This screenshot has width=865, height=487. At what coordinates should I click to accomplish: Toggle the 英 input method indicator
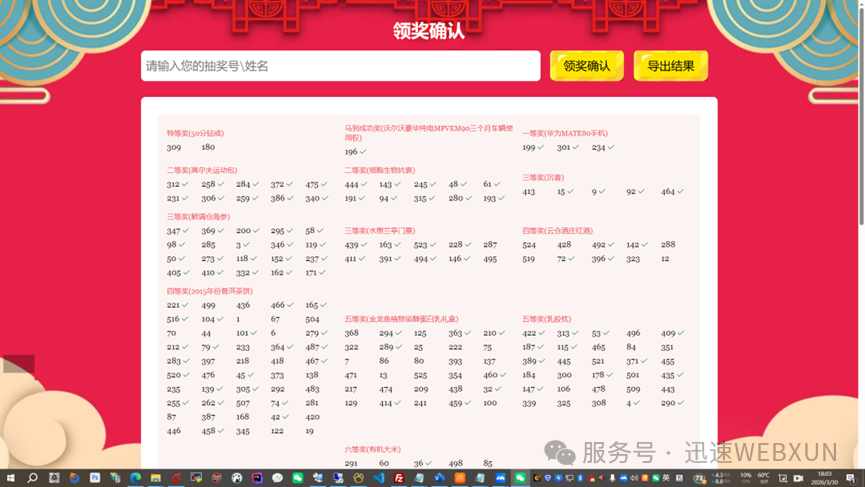pyautogui.click(x=666, y=478)
